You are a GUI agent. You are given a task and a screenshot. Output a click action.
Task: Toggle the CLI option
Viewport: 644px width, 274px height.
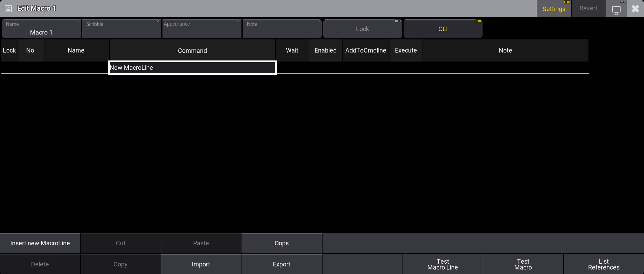click(x=443, y=29)
